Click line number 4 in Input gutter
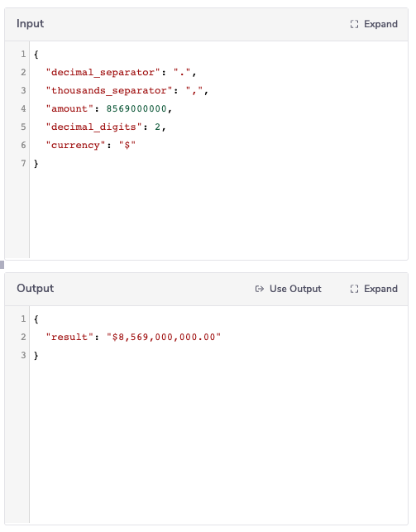416x532 pixels. tap(23, 108)
